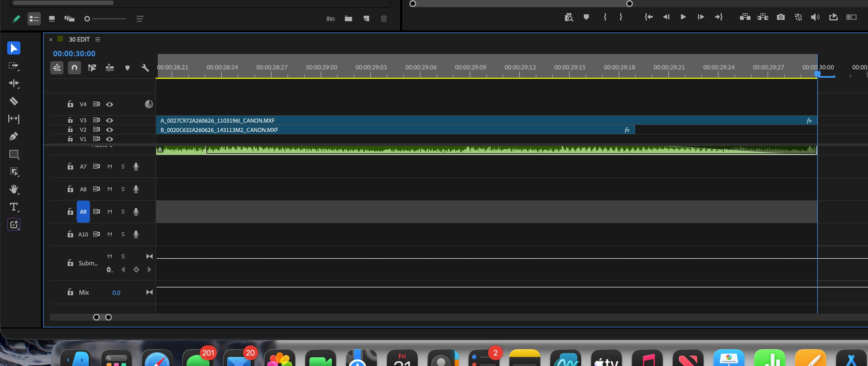Select the 30 EDIT sequence tab
This screenshot has width=868, height=366.
[x=79, y=39]
